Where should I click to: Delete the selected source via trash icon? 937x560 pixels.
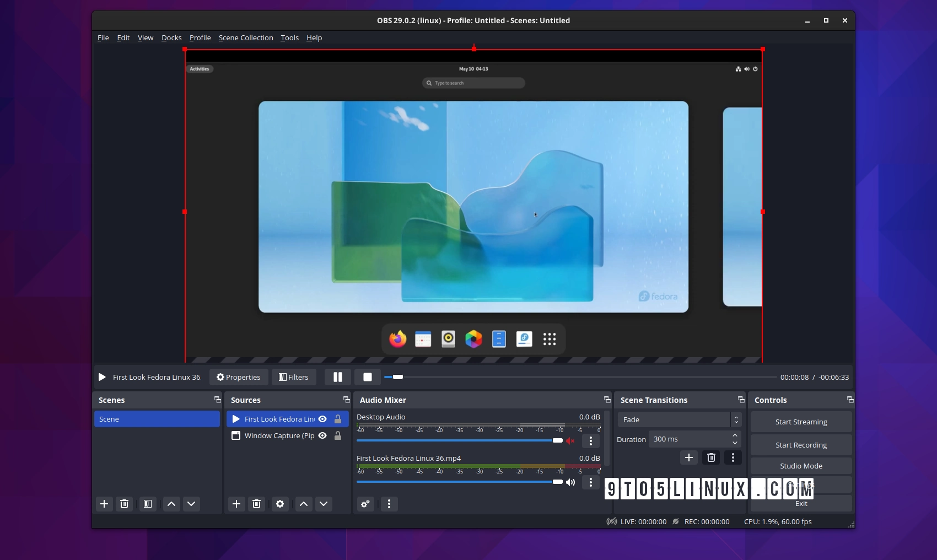(x=256, y=504)
